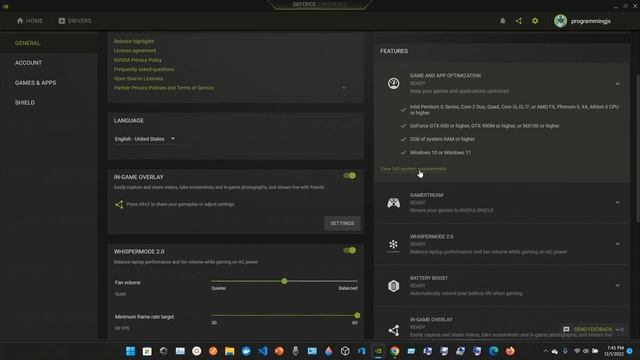Click View full system requirements link
Viewport: 640px width, 360px height.
point(413,169)
